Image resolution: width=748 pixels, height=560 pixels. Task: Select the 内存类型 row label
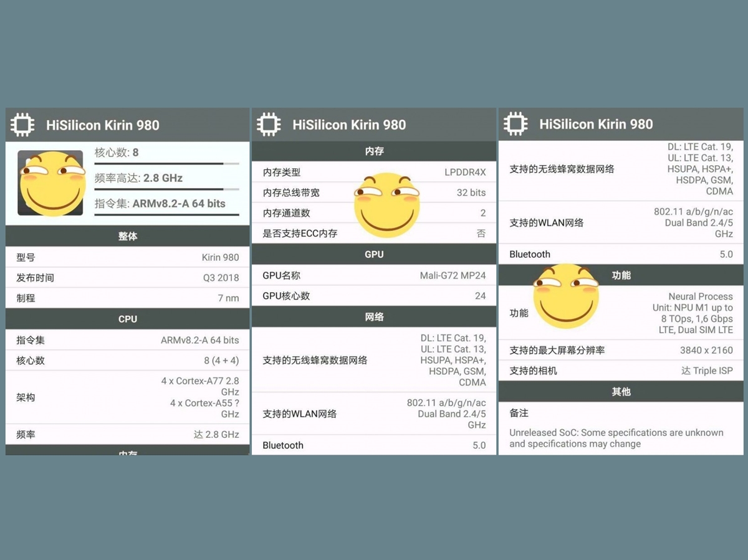282,173
